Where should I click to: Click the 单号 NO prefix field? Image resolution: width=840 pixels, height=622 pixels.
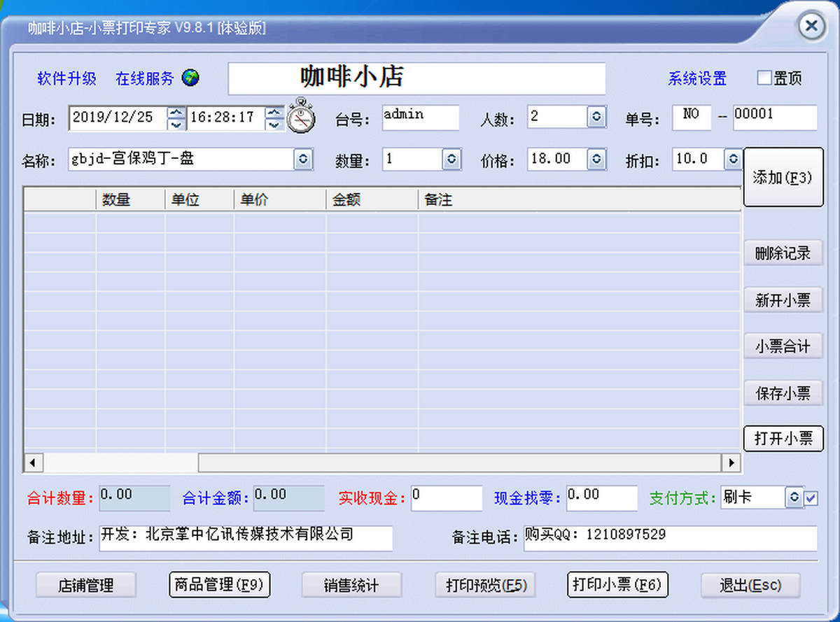tap(692, 118)
